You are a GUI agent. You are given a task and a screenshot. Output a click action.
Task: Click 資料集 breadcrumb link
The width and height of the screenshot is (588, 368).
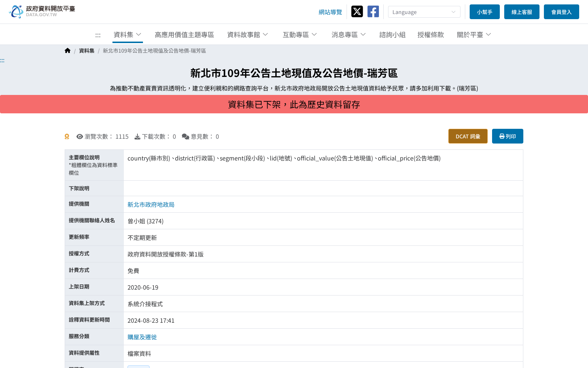click(x=87, y=51)
